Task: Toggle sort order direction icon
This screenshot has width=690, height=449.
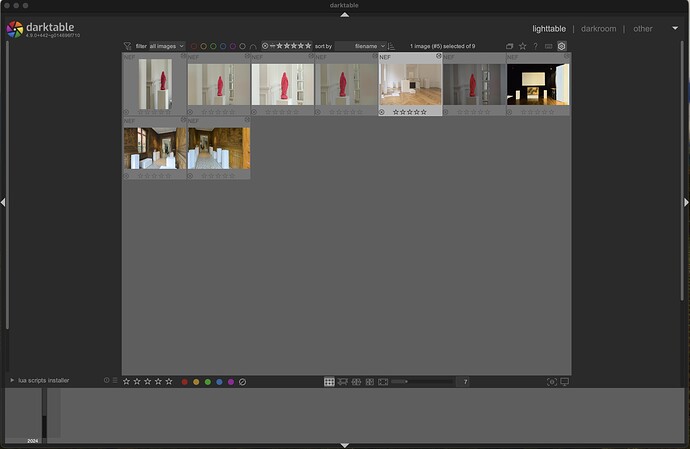Action: tap(391, 46)
